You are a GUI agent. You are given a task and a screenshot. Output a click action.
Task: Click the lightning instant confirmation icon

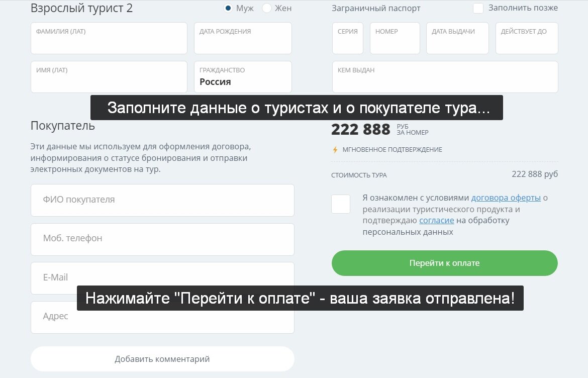(x=335, y=149)
